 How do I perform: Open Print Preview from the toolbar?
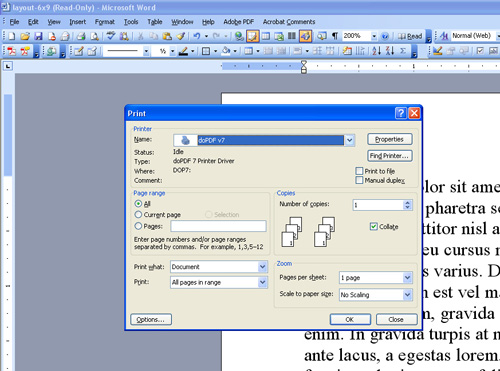tap(95, 36)
